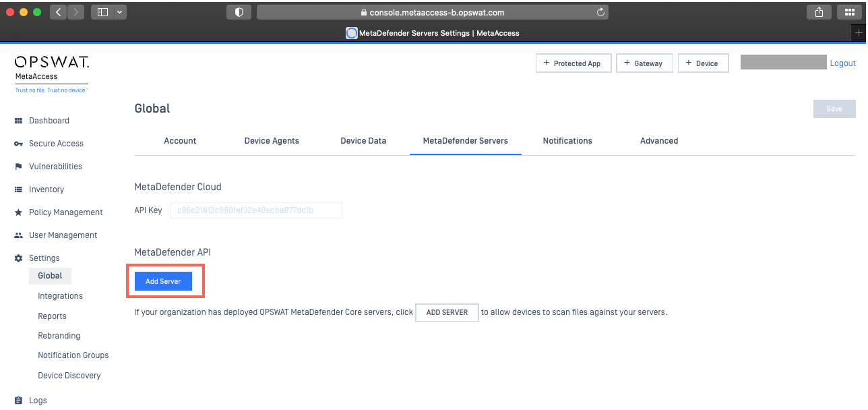Click the Dashboard grid icon

[19, 121]
